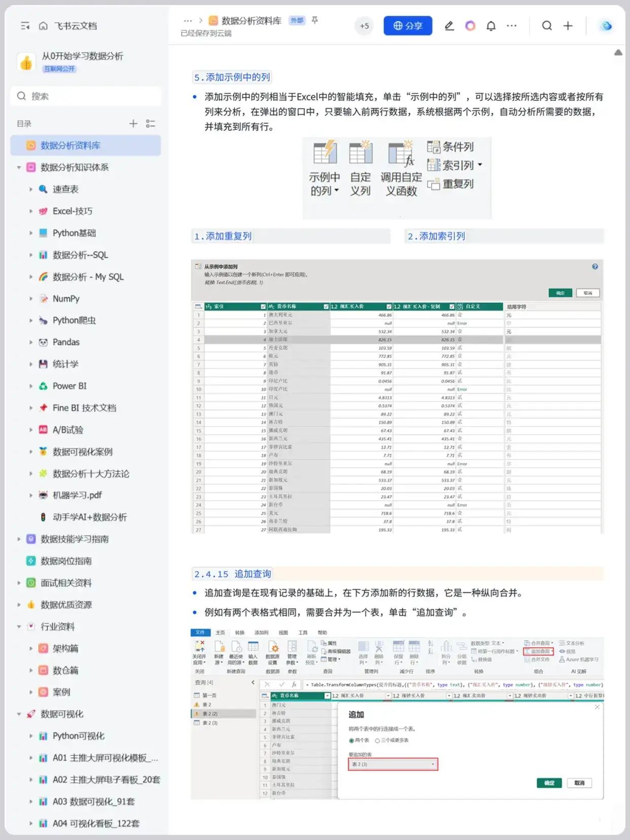Show the +5 collaborators bubble

pyautogui.click(x=364, y=26)
